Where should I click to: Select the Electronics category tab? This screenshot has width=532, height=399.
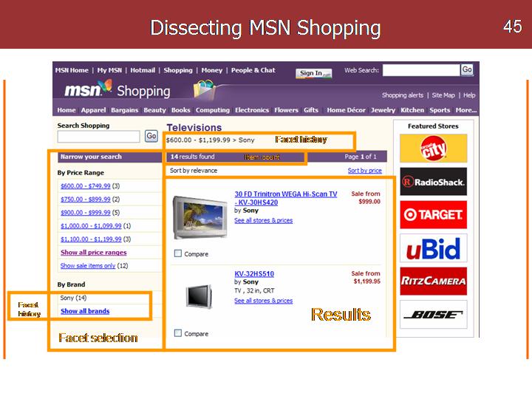pos(252,110)
